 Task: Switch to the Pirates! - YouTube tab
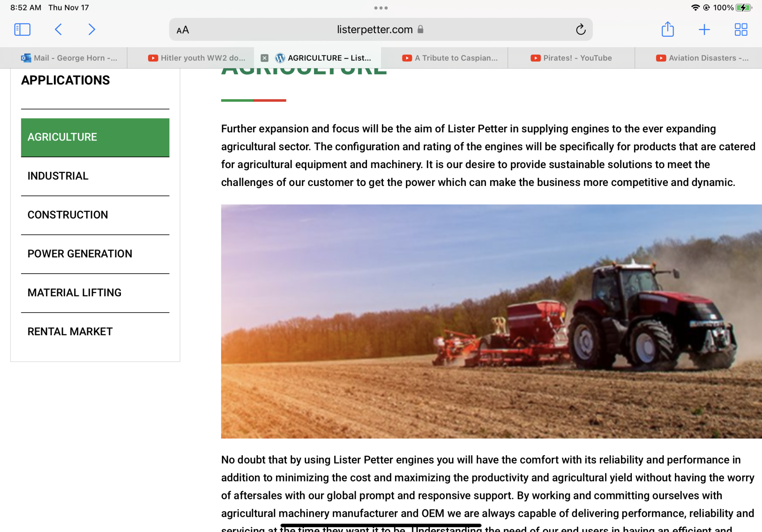click(x=571, y=58)
